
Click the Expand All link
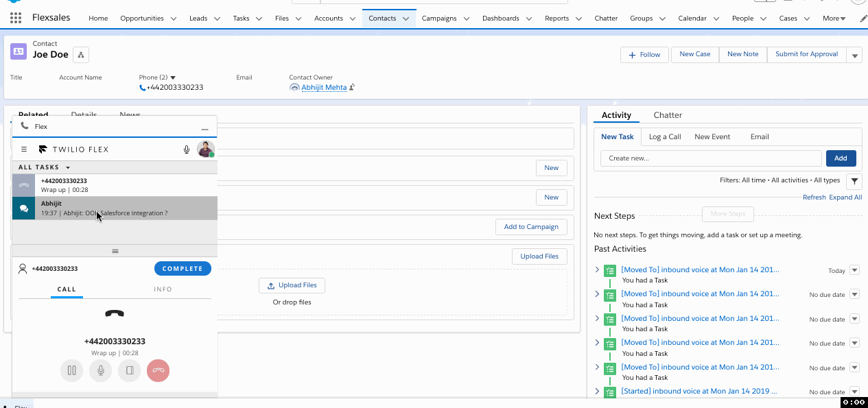[845, 197]
